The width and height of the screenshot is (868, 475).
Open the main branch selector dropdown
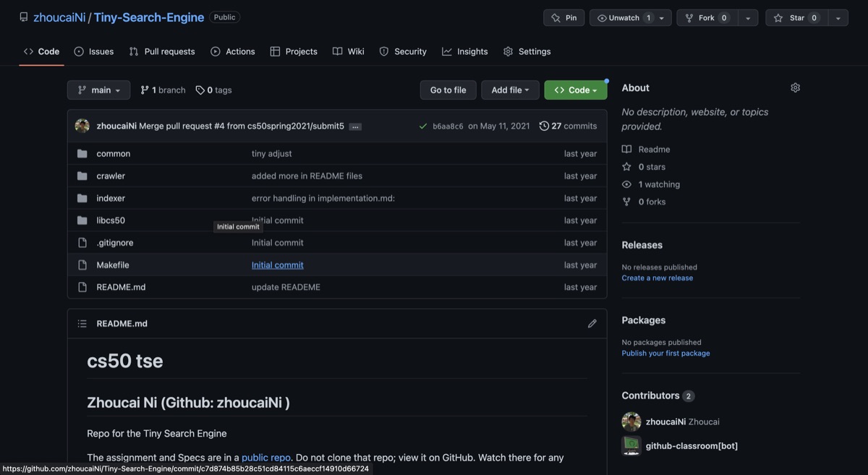click(x=99, y=90)
